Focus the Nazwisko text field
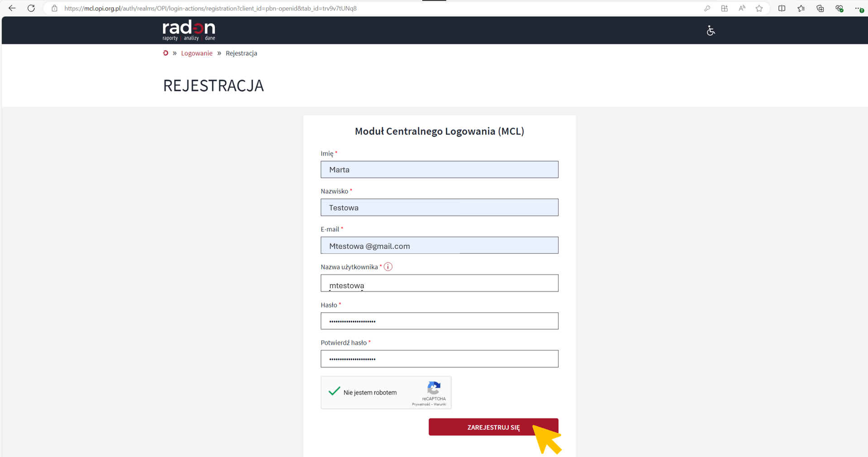This screenshot has width=868, height=457. click(x=439, y=208)
